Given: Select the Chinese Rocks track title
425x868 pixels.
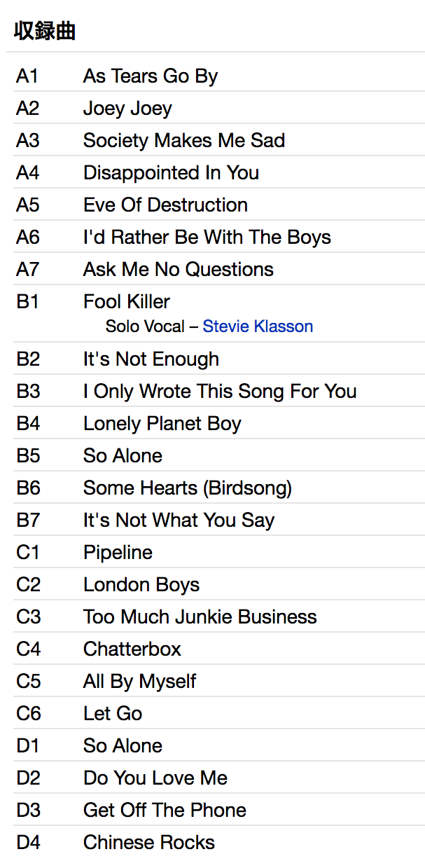Looking at the screenshot, I should (x=148, y=843).
